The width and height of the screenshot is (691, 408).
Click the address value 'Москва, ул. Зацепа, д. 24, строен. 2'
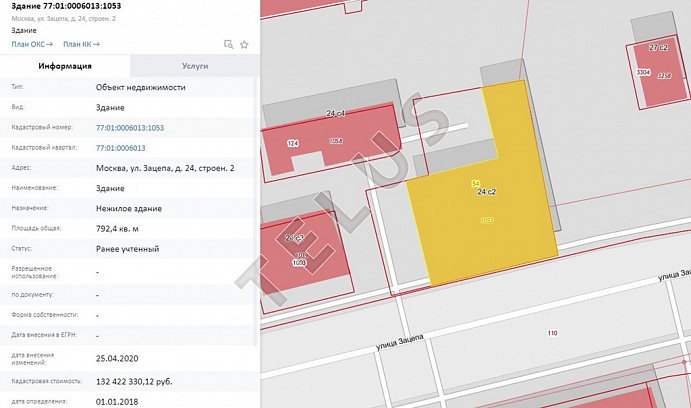(165, 168)
